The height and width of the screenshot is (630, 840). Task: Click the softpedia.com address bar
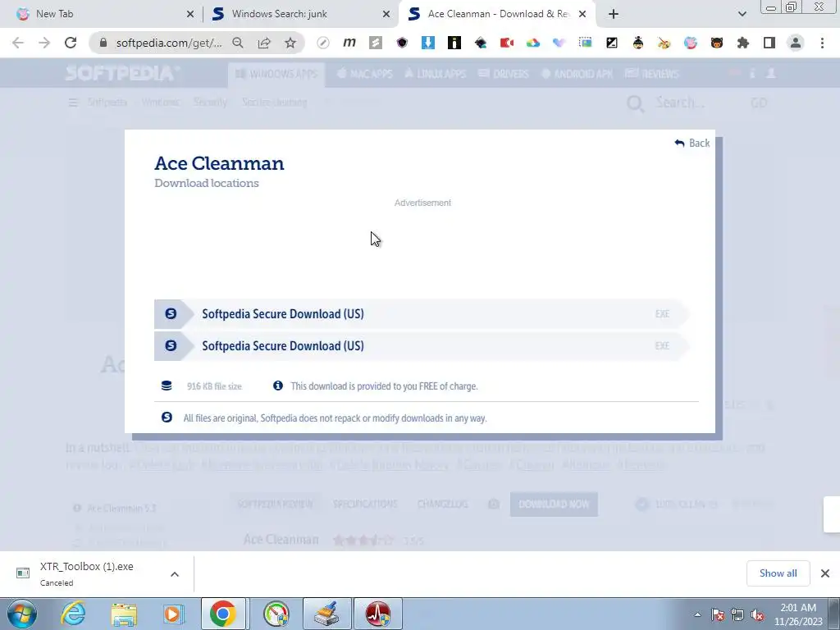click(x=169, y=43)
